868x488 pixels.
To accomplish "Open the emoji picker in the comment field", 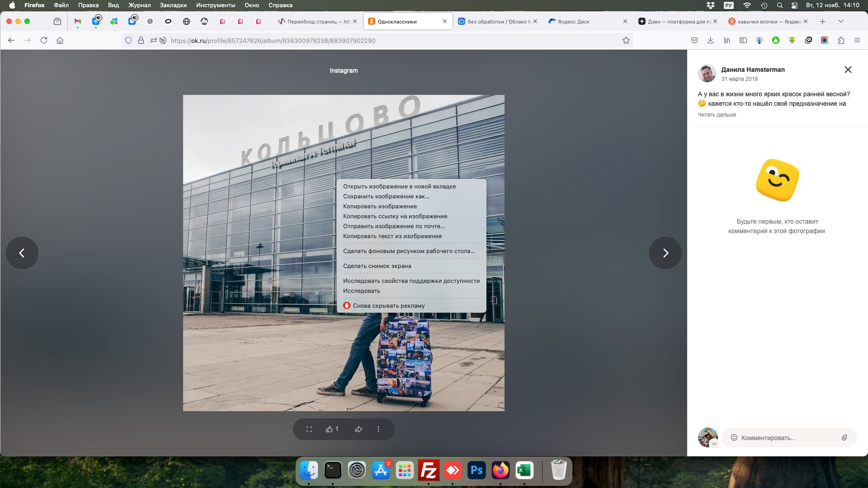I will [734, 437].
